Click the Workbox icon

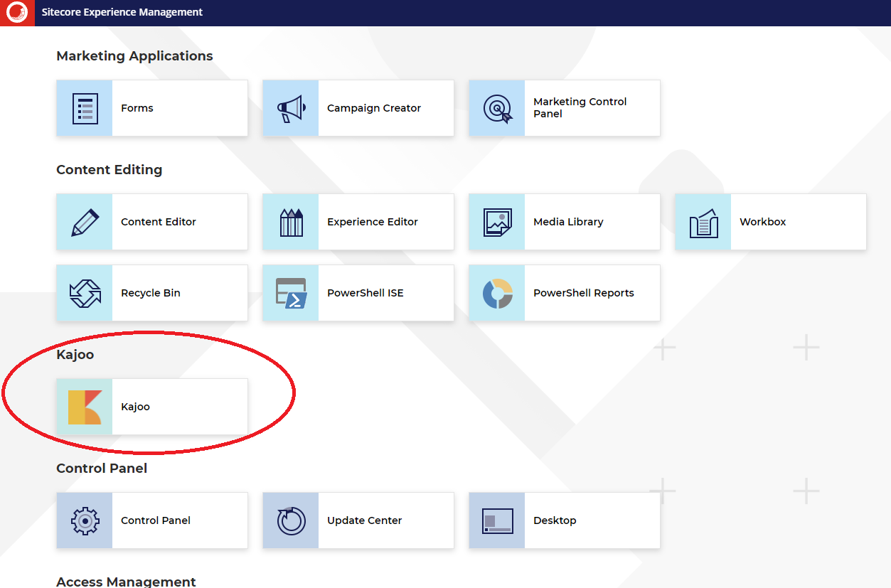point(703,222)
